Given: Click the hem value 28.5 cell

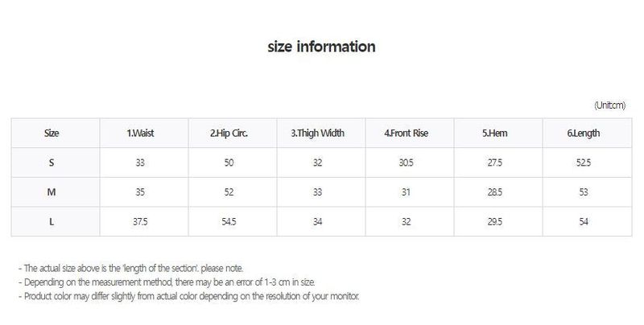Looking at the screenshot, I should (x=498, y=192).
